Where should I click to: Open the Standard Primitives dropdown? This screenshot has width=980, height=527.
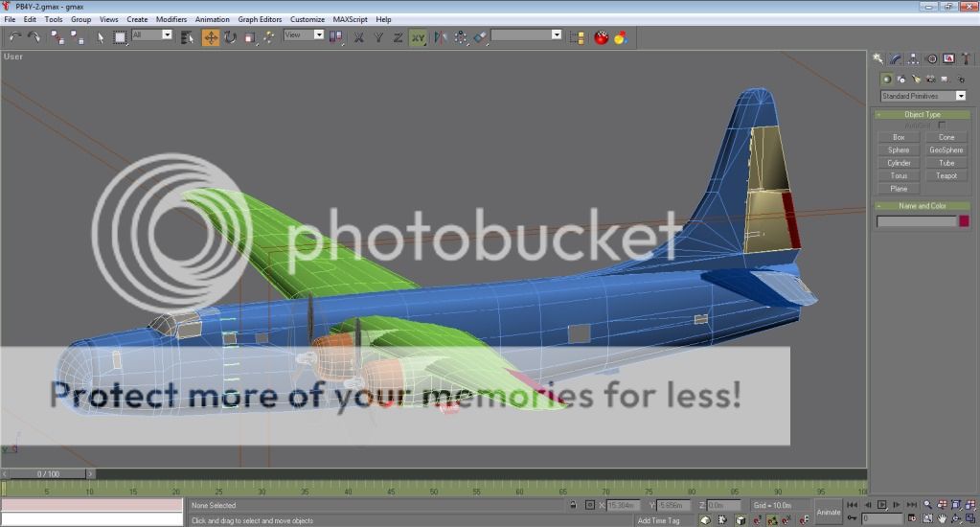(x=923, y=96)
